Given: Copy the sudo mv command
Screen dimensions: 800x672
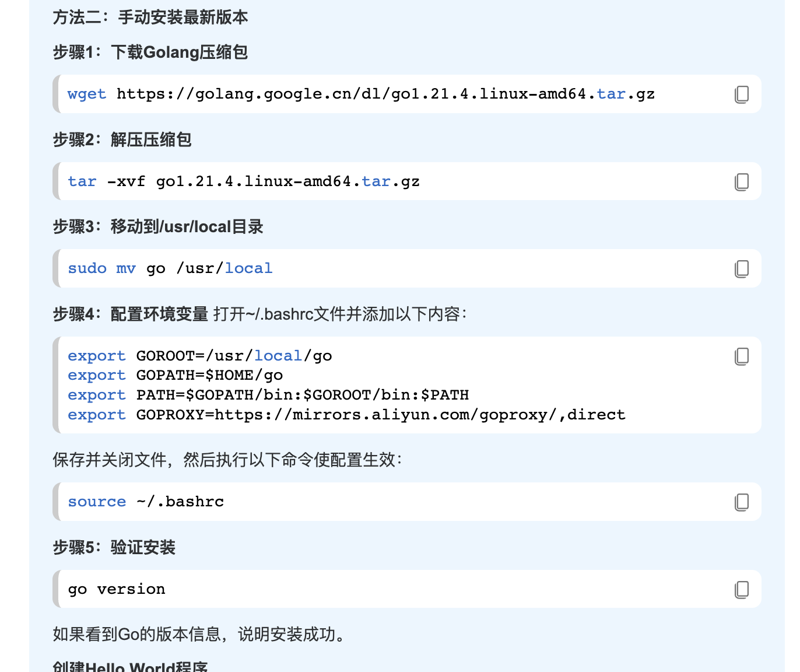Looking at the screenshot, I should (x=741, y=268).
